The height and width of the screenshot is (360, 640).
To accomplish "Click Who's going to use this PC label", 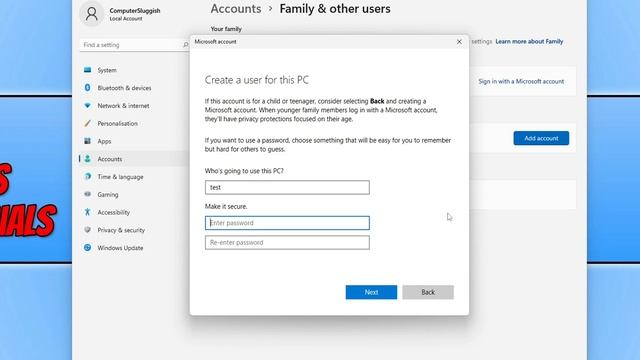I will click(244, 171).
